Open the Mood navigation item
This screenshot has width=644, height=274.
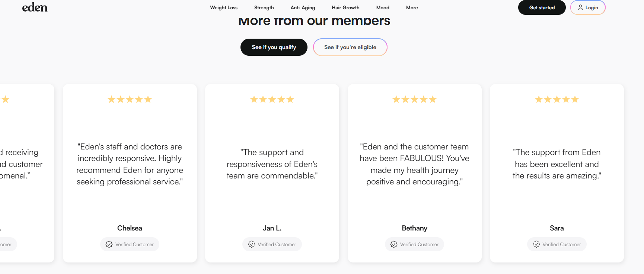(x=383, y=8)
